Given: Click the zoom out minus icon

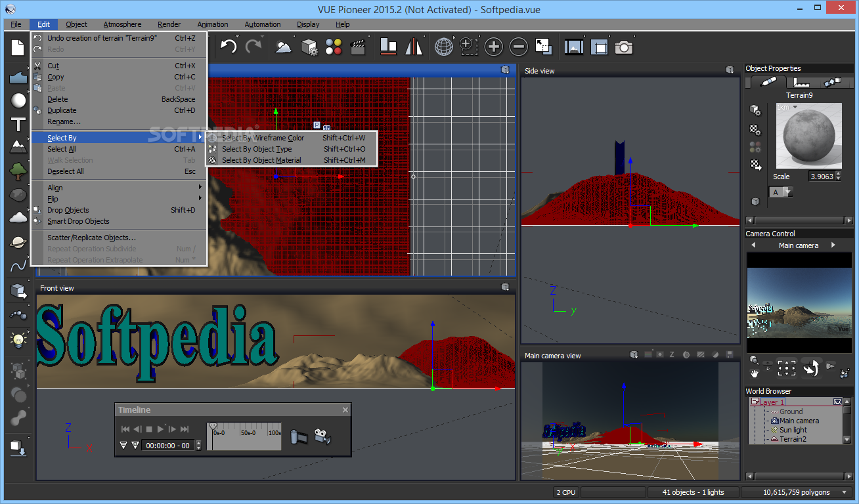Looking at the screenshot, I should point(518,47).
